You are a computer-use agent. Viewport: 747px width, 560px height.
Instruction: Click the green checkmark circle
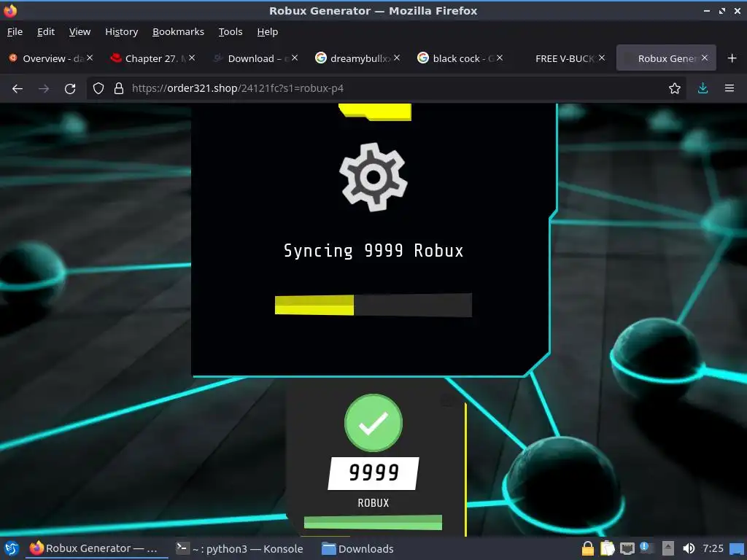tap(373, 423)
